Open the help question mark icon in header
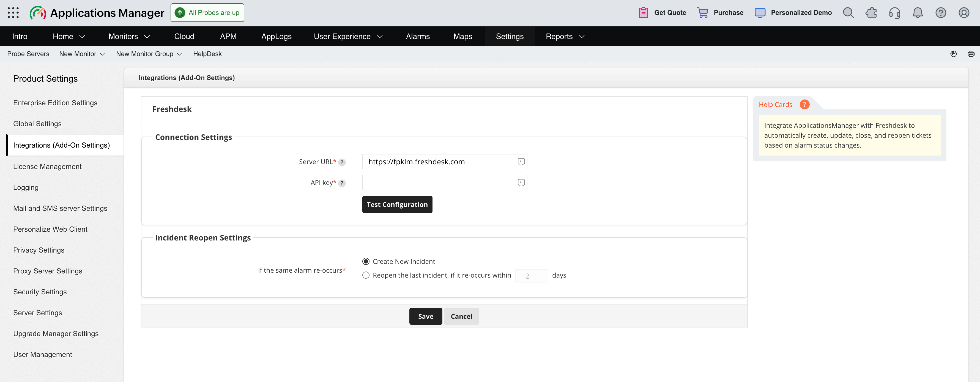 click(x=941, y=13)
